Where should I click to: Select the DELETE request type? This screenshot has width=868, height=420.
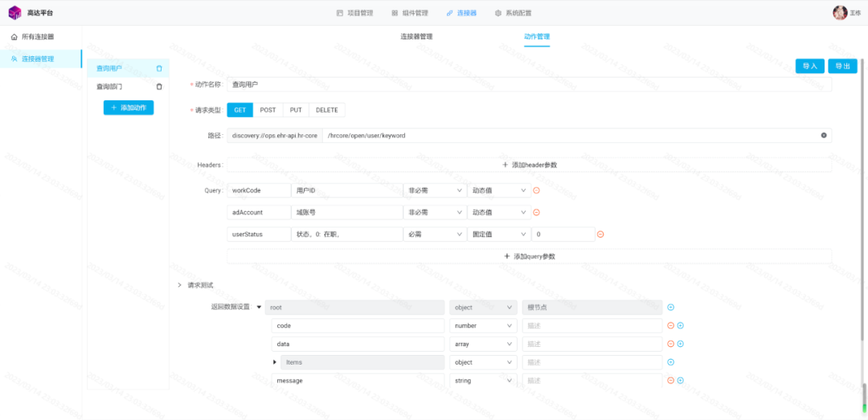point(326,110)
